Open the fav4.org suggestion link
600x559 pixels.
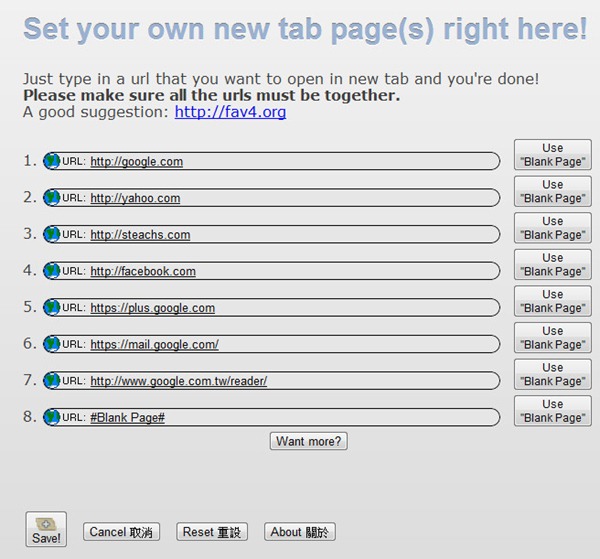230,112
